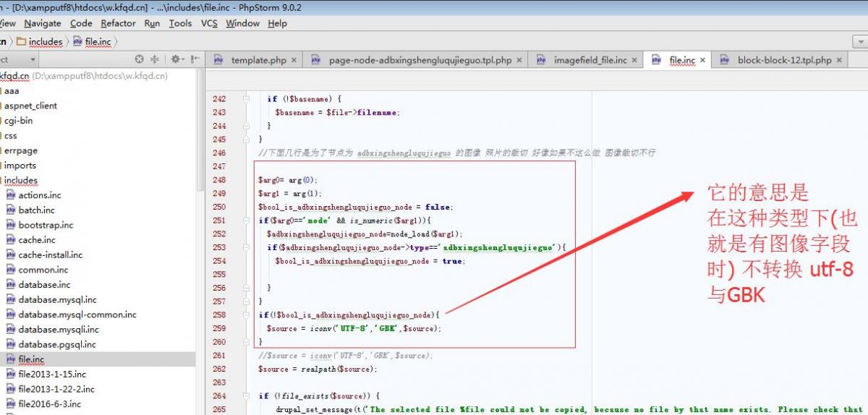The image size is (868, 415).
Task: Click the scroll-from-source target icon
Action: [x=140, y=59]
